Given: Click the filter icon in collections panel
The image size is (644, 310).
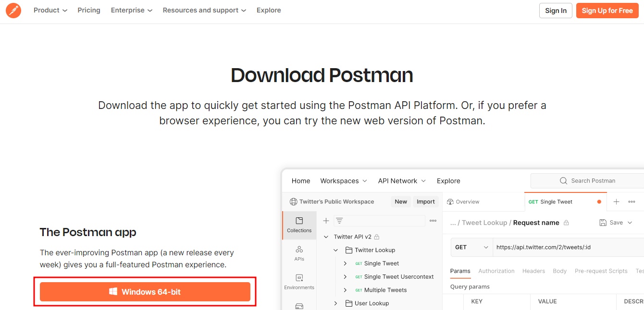Looking at the screenshot, I should click(x=339, y=221).
